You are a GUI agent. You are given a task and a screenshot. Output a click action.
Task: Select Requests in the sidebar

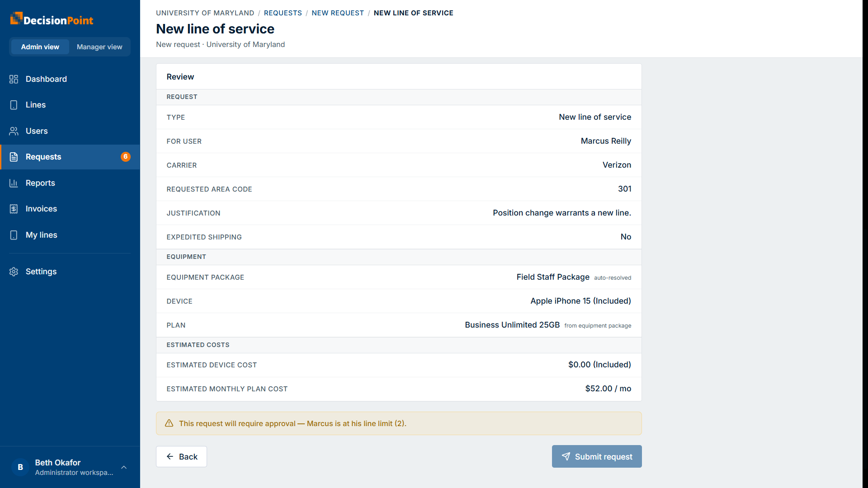point(70,157)
